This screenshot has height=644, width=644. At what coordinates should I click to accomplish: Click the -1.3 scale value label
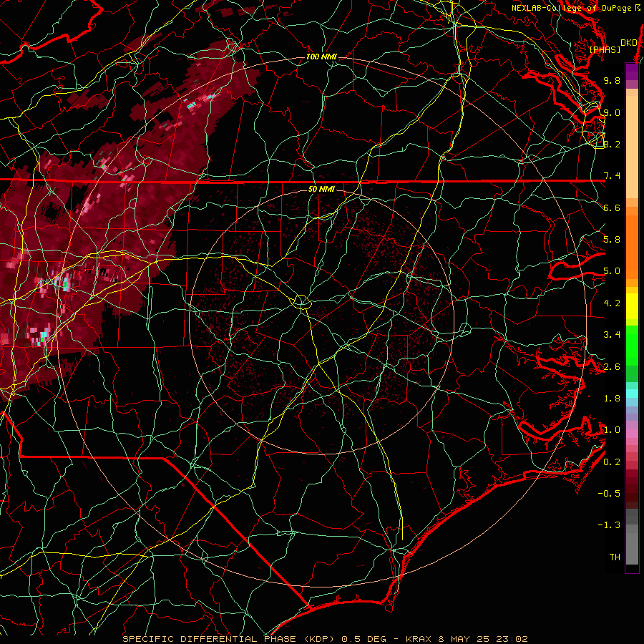[x=609, y=525]
